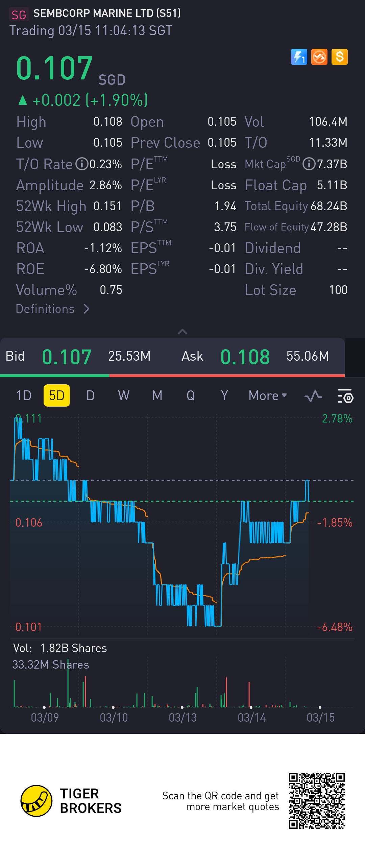Tap the Bid price 0.107

tap(67, 357)
